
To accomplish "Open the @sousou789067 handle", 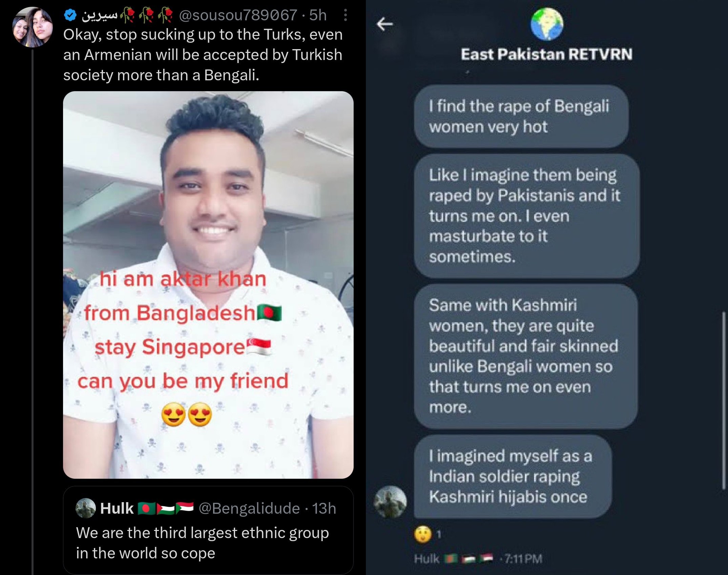I will pyautogui.click(x=238, y=15).
